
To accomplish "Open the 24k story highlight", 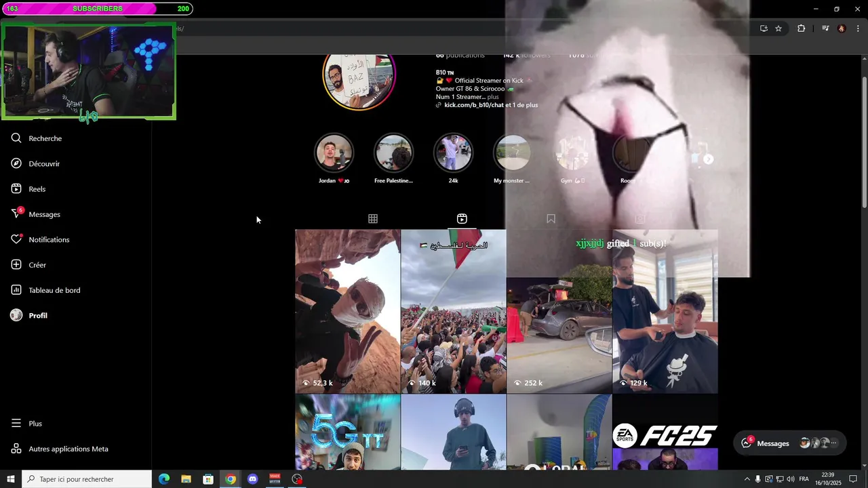I will [x=453, y=153].
